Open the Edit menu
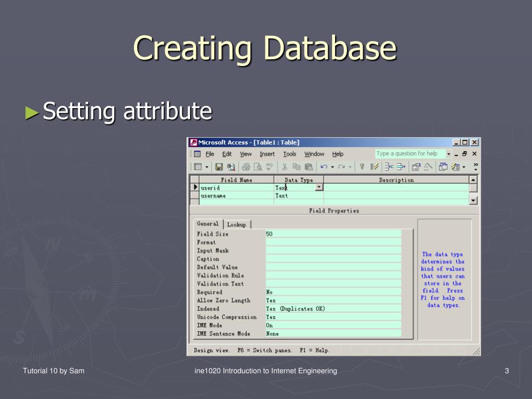Viewport: 532px width, 399px height. (x=227, y=154)
